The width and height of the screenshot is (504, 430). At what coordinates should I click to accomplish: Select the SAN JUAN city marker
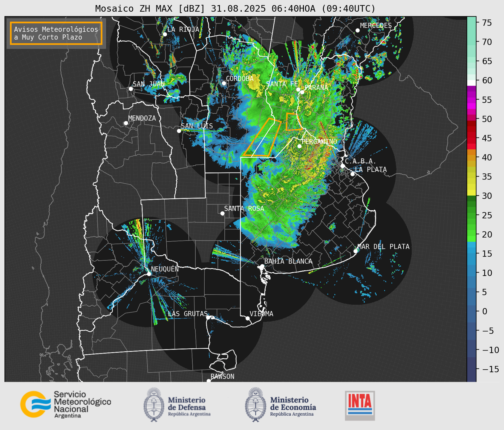[131, 89]
